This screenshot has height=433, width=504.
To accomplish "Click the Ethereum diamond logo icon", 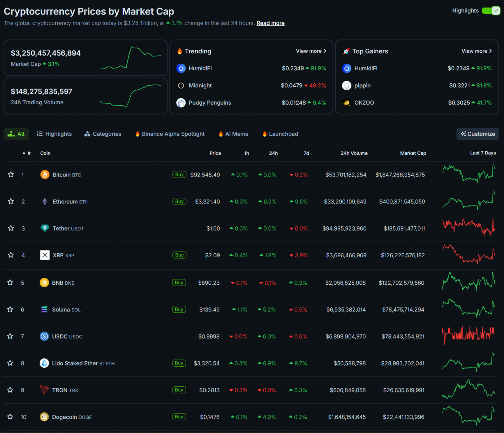I will [45, 201].
